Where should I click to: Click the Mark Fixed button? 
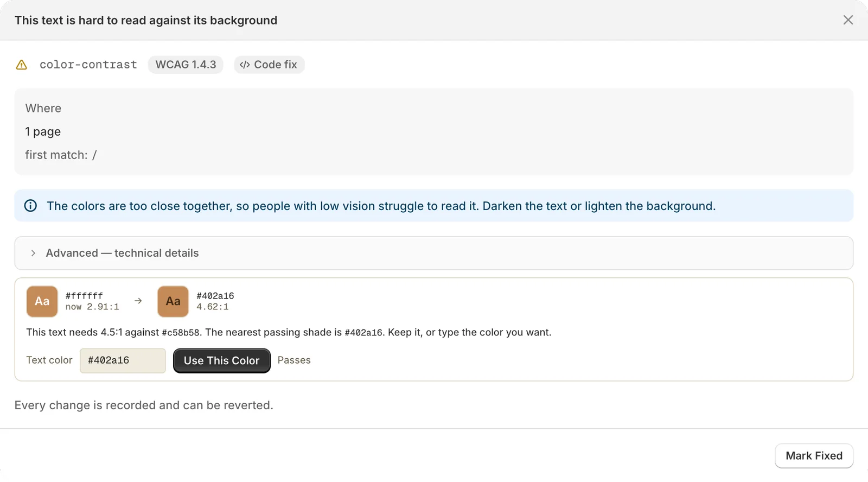pos(814,456)
